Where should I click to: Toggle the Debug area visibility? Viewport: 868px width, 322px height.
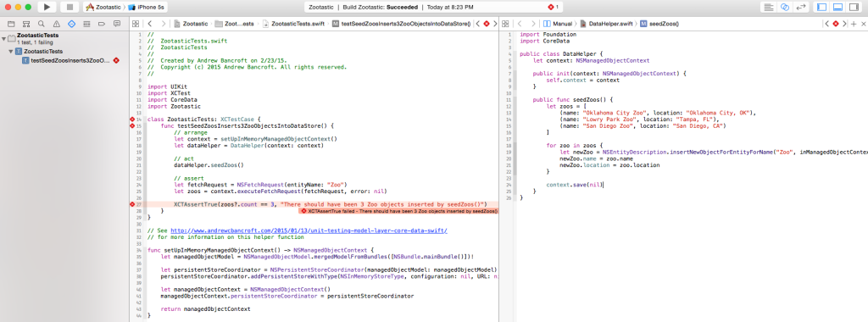[837, 7]
